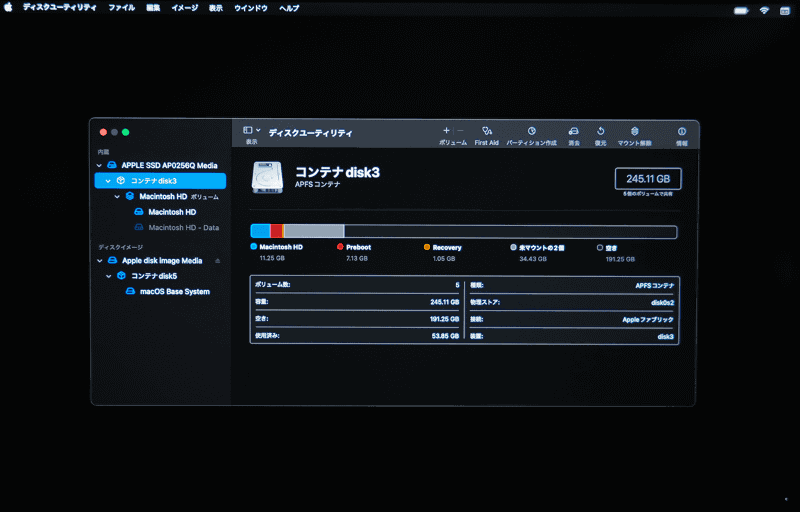Select the dimmed Macintosh HD - Data volume

pyautogui.click(x=177, y=227)
